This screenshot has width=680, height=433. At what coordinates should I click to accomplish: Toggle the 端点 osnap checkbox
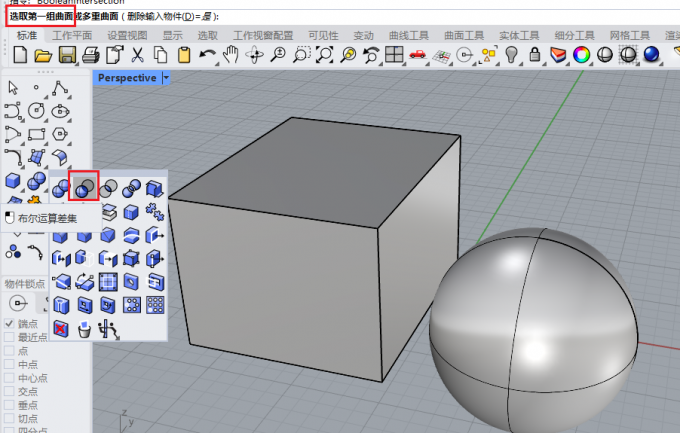pyautogui.click(x=9, y=323)
